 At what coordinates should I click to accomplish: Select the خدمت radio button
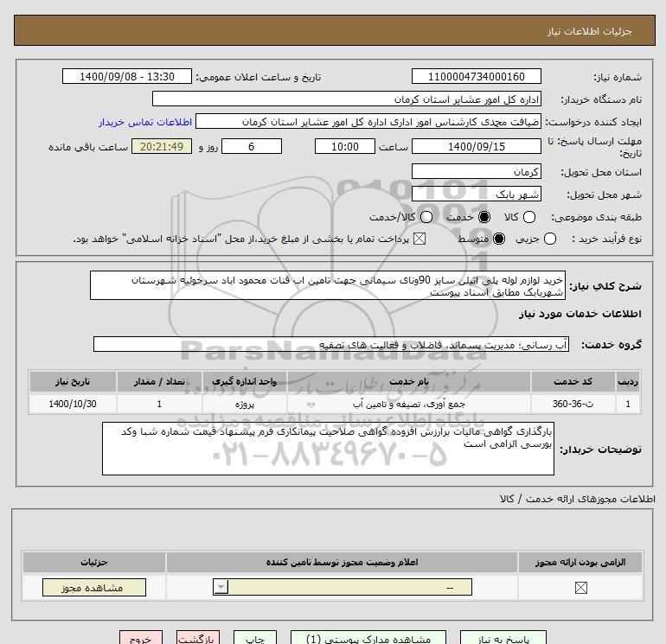483,217
